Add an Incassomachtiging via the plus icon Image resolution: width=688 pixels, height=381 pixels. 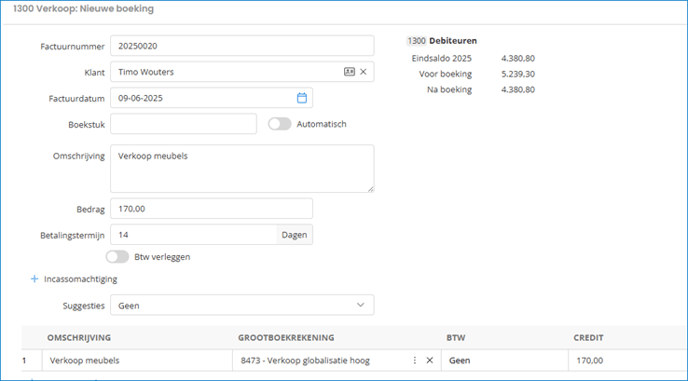(34, 279)
